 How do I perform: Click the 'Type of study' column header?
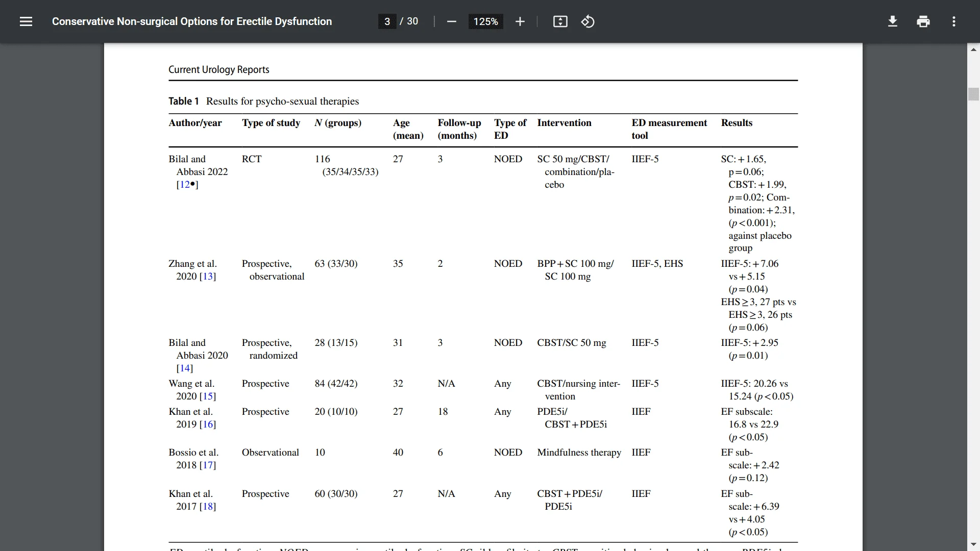(x=271, y=123)
